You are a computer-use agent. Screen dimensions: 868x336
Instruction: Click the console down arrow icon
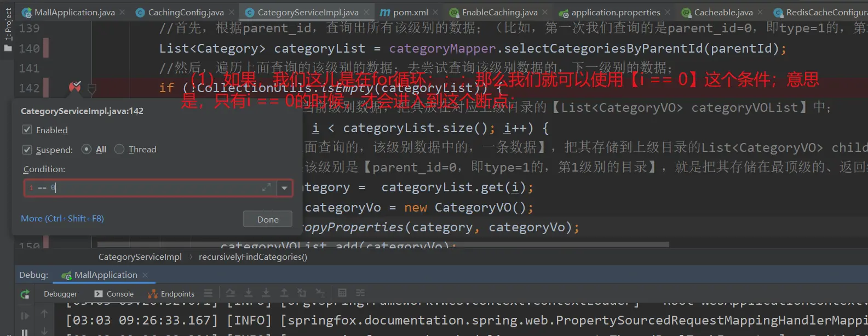click(44, 331)
